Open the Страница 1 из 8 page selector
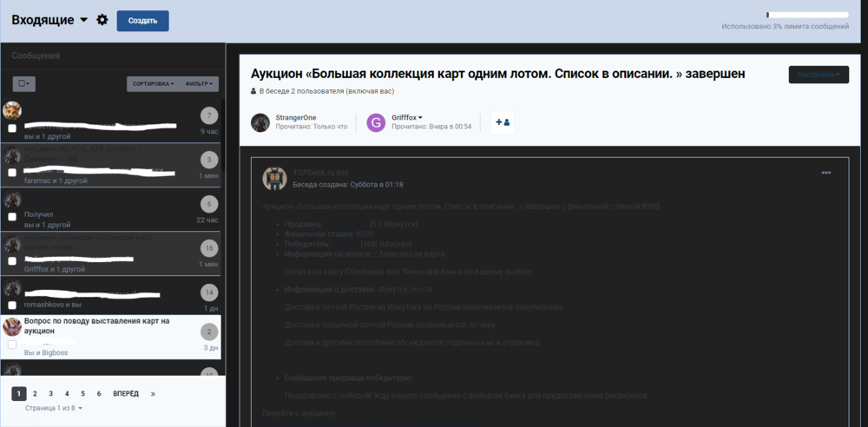This screenshot has width=868, height=427. pyautogui.click(x=54, y=408)
